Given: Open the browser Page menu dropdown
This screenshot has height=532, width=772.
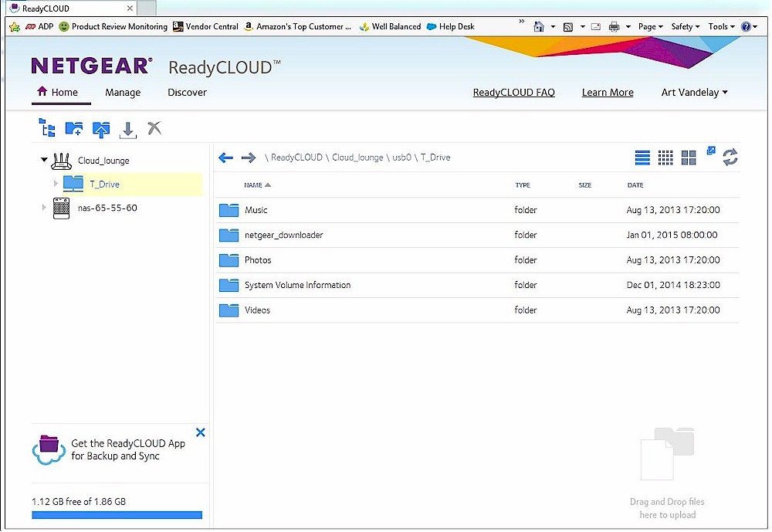Looking at the screenshot, I should pyautogui.click(x=650, y=26).
